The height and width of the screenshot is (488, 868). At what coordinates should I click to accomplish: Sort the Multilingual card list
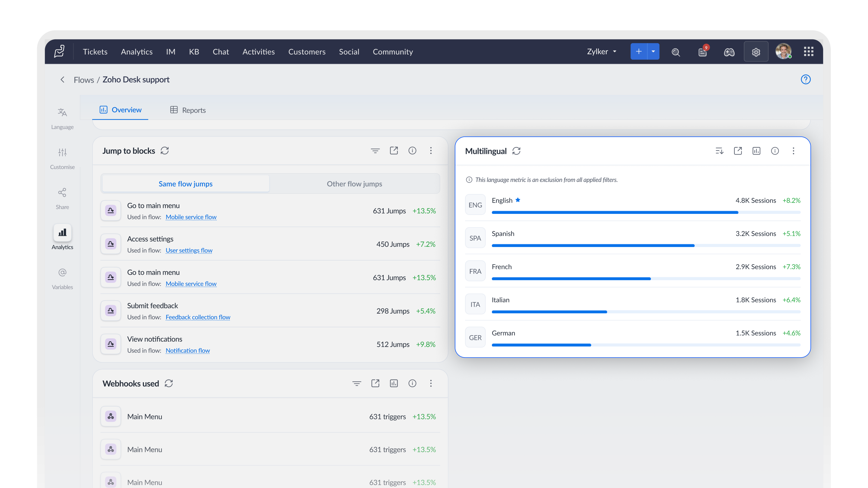pos(719,151)
